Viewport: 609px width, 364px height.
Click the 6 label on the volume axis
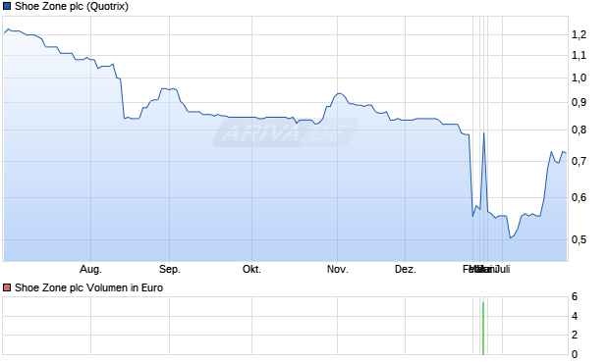click(x=575, y=297)
